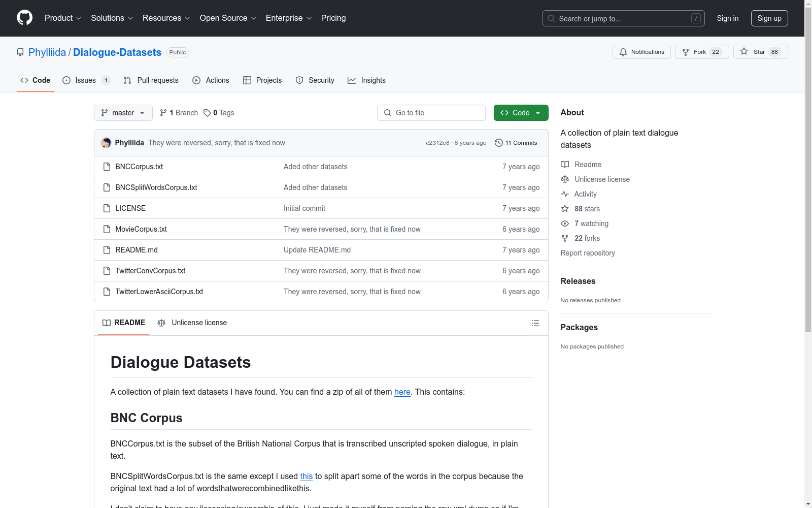The image size is (812, 508).
Task: Click the fork icon next to 22 forks
Action: point(565,238)
